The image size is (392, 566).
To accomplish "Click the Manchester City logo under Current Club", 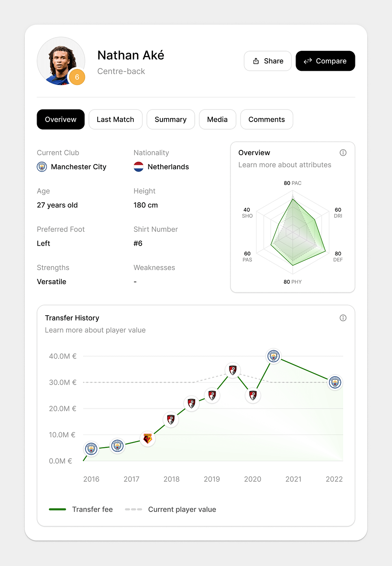I will 42,167.
